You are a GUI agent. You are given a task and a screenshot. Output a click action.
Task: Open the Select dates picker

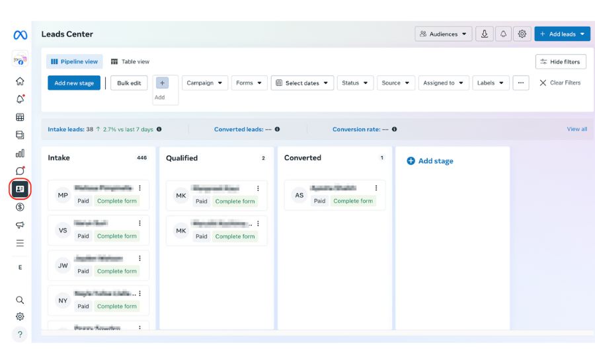[302, 83]
